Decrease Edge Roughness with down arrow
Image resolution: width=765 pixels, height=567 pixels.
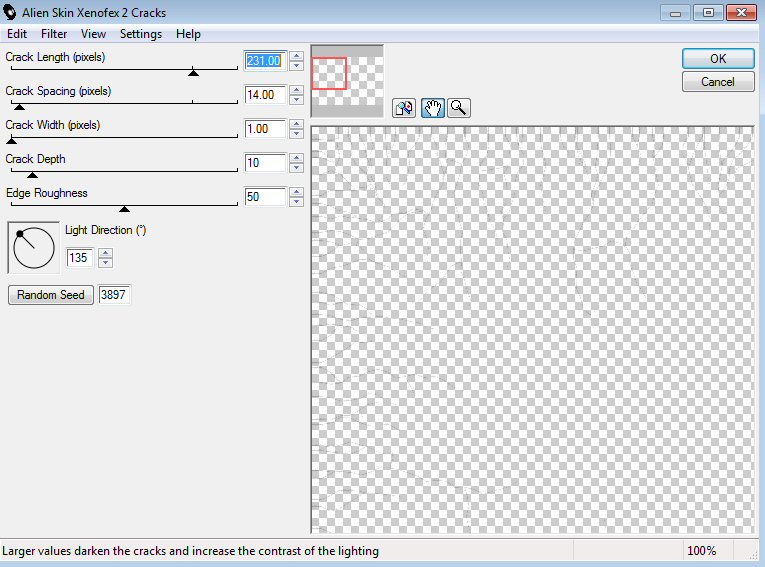pyautogui.click(x=296, y=202)
